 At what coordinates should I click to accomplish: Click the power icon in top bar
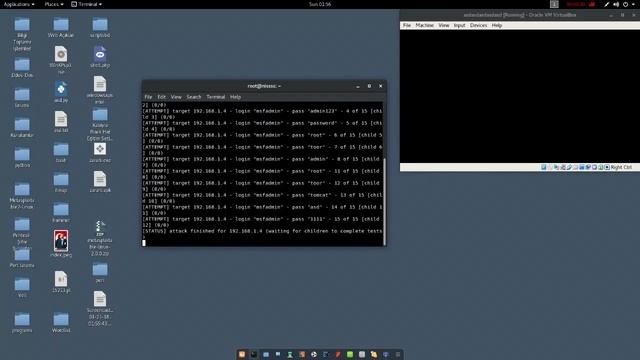625,4
